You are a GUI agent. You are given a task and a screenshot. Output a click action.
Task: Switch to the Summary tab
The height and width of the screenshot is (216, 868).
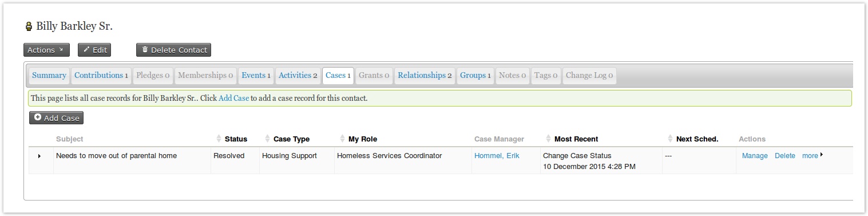coord(49,75)
